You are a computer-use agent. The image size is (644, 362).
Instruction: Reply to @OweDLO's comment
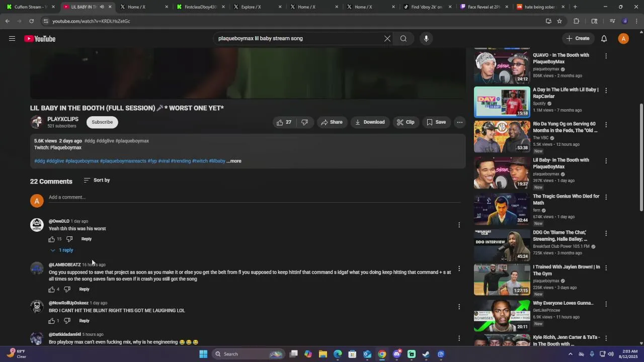(x=87, y=239)
